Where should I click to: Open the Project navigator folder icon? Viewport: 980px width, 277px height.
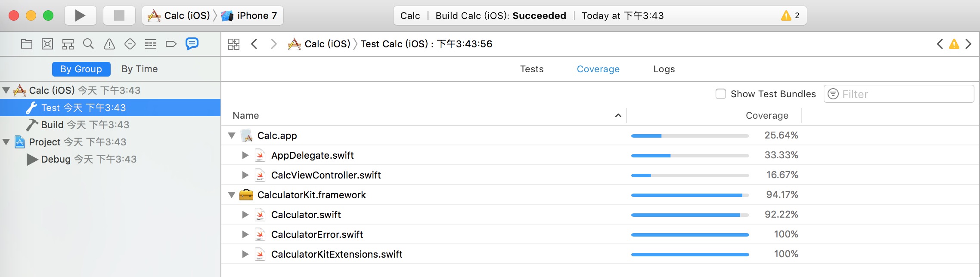(x=27, y=44)
